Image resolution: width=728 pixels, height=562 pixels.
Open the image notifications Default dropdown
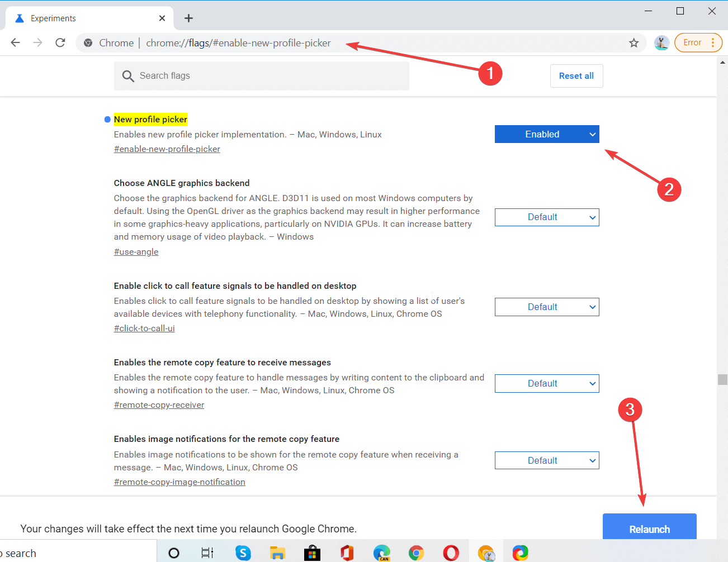[547, 461]
